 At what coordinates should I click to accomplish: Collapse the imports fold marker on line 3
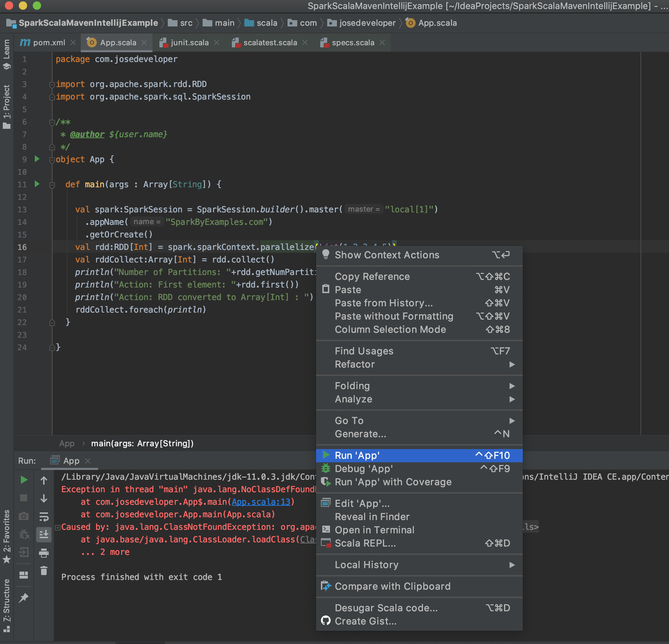[52, 85]
